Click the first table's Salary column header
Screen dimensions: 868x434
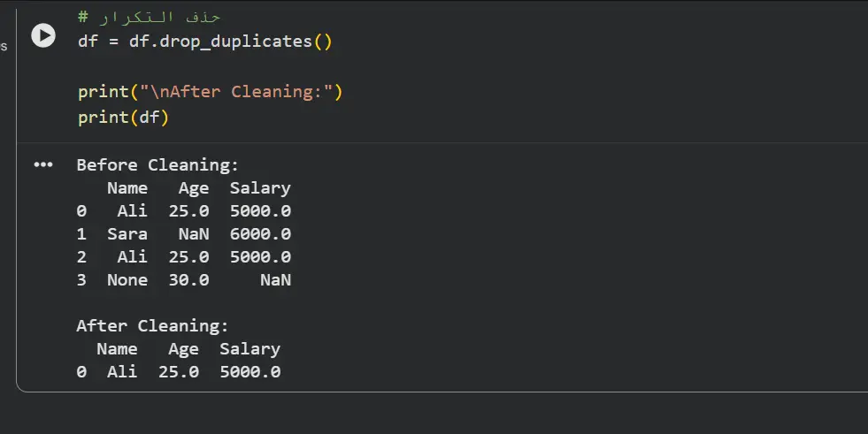click(260, 188)
